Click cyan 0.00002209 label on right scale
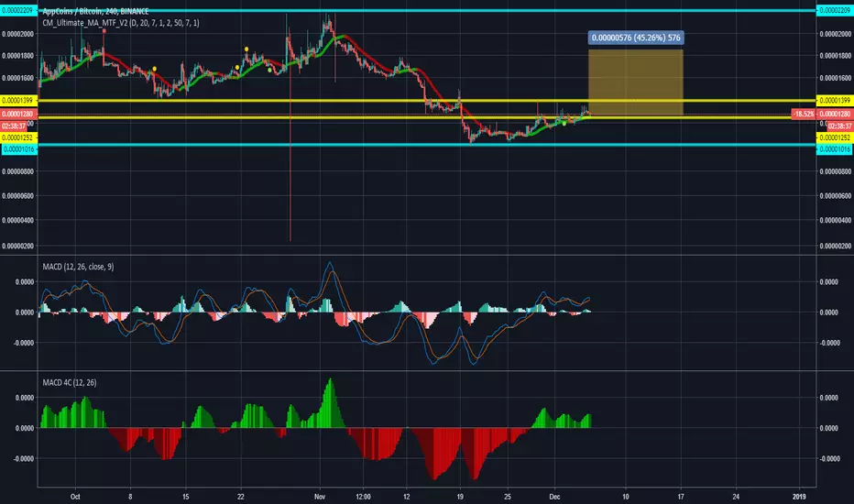Image resolution: width=854 pixels, height=504 pixels. [x=835, y=10]
